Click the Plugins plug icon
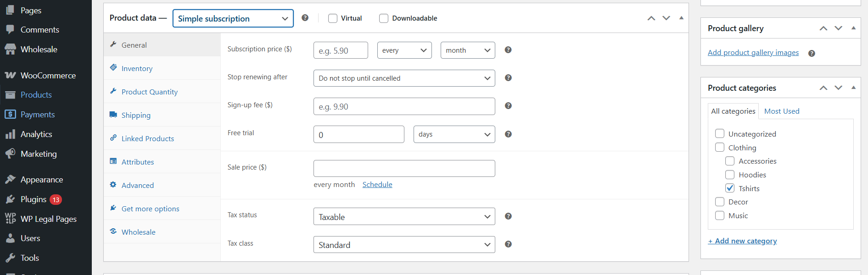 pos(10,199)
